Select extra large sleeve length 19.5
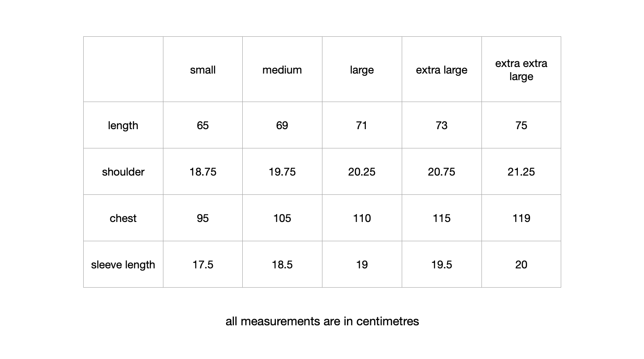The height and width of the screenshot is (359, 644). click(x=442, y=265)
